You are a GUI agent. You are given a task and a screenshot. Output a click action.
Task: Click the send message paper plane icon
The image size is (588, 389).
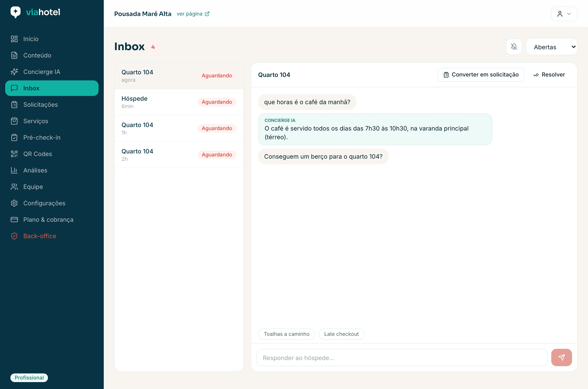[561, 357]
